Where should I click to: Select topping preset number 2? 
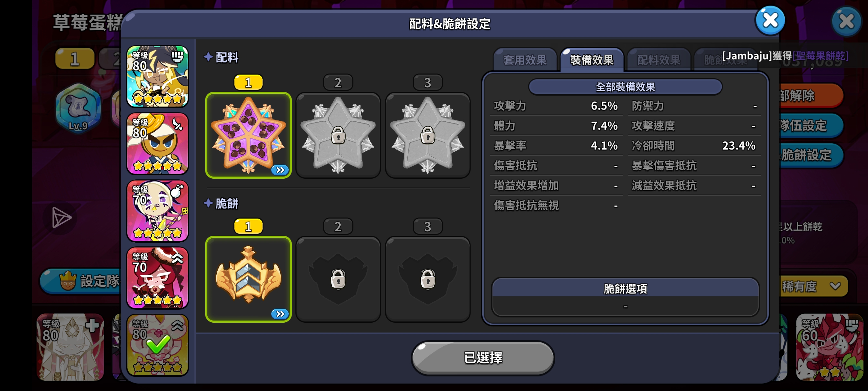338,82
